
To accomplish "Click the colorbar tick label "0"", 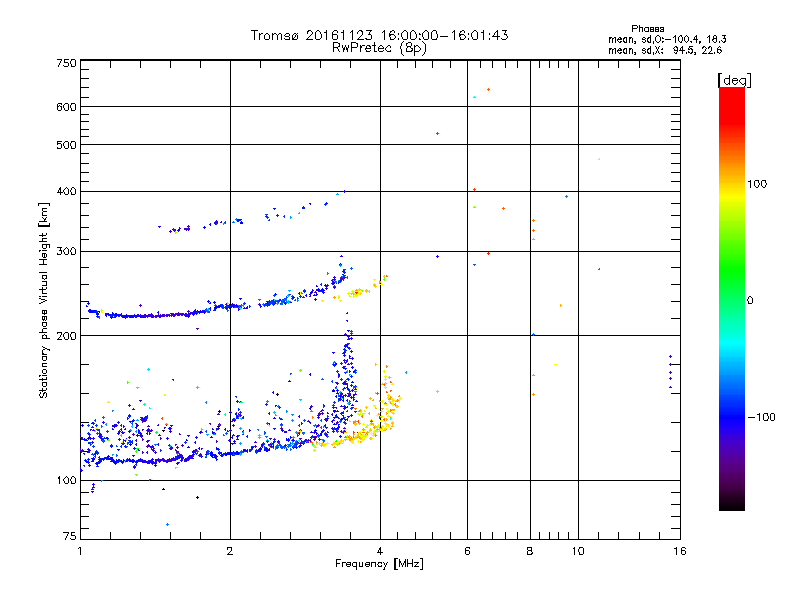I will (750, 301).
